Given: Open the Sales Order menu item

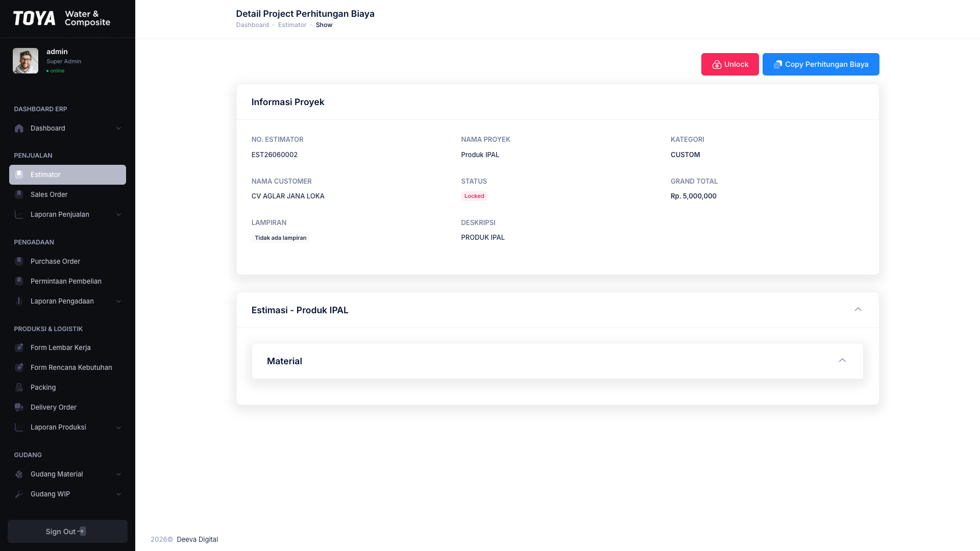Looking at the screenshot, I should [67, 195].
